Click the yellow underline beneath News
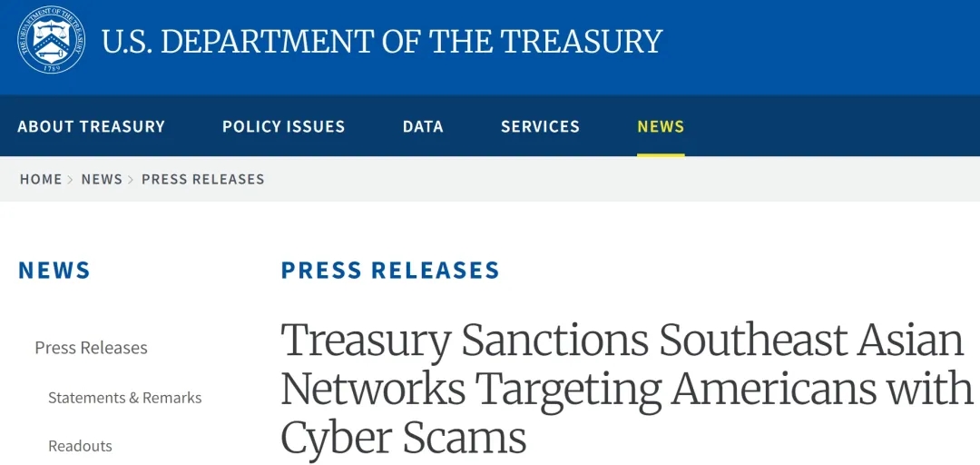 tap(661, 154)
